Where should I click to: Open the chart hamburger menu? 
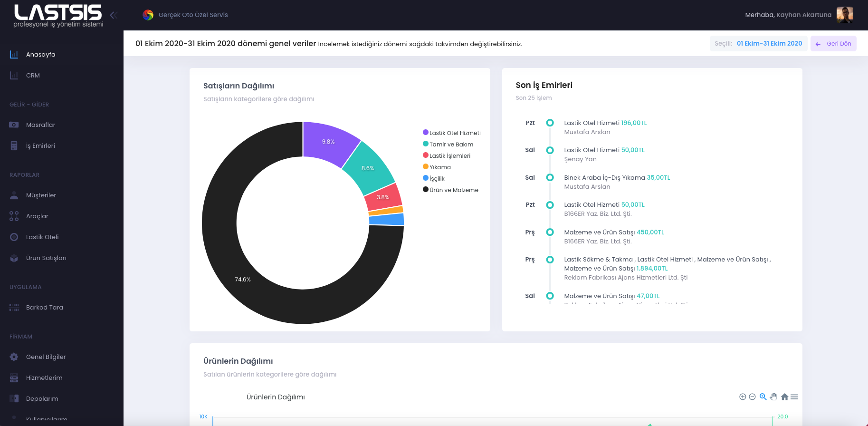(794, 397)
